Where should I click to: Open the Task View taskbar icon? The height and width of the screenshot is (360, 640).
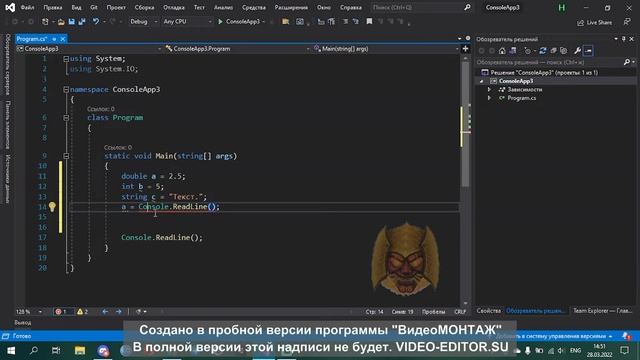(56, 350)
